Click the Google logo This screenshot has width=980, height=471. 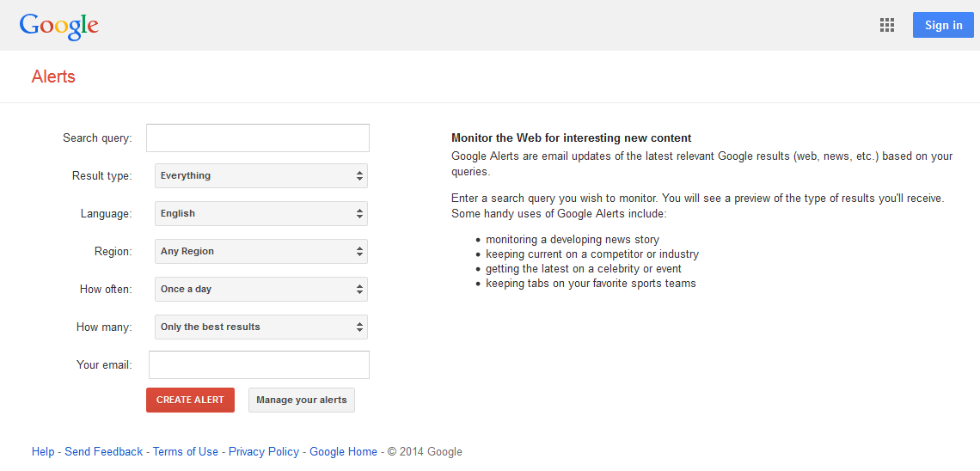(59, 26)
